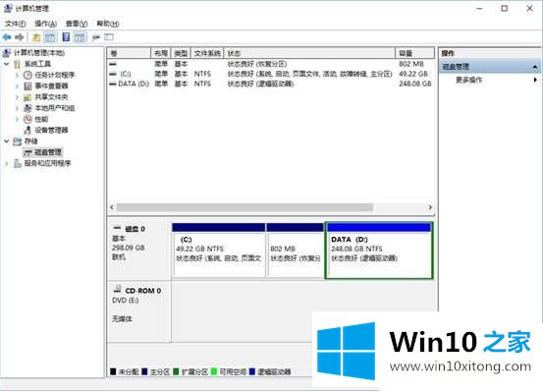This screenshot has height=392, width=543.
Task: Open the 操作(A) menu
Action: point(46,24)
